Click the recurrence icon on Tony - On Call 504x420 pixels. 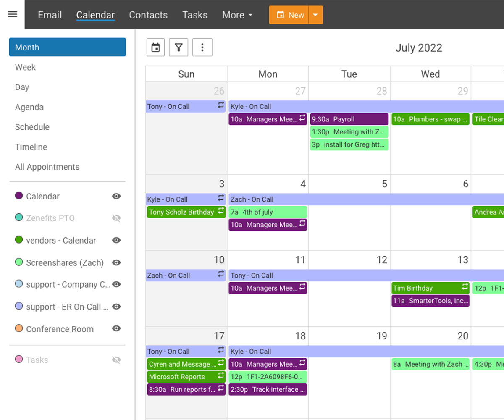tap(220, 106)
